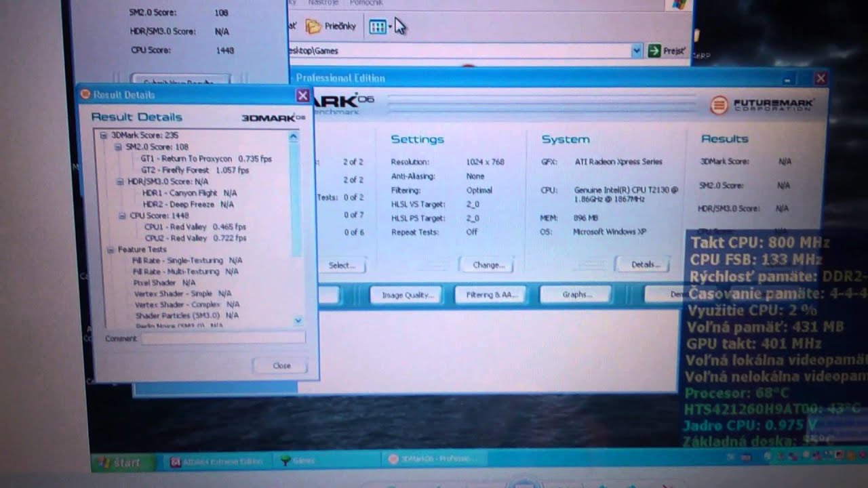The width and height of the screenshot is (868, 488).
Task: Click the Details... system button
Action: [x=644, y=264]
